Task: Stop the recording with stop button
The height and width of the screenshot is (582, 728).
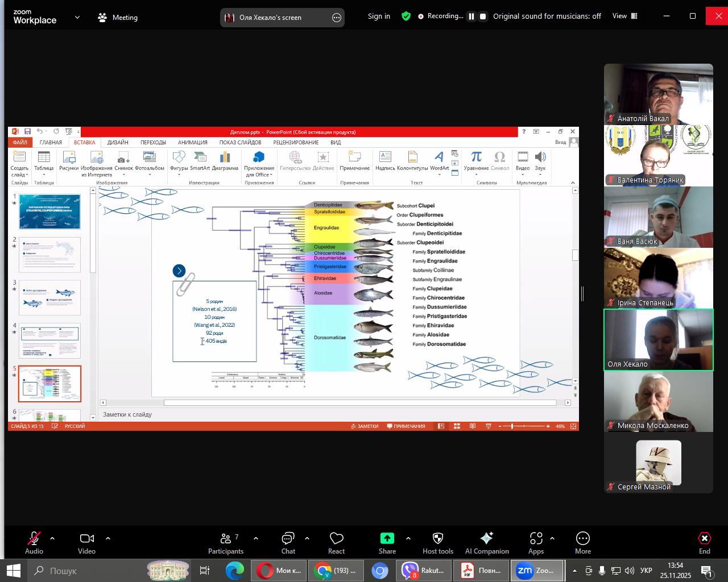Action: click(483, 16)
